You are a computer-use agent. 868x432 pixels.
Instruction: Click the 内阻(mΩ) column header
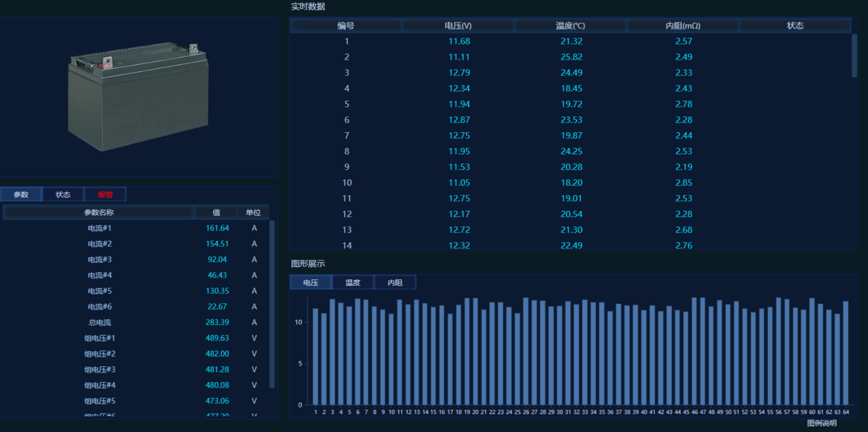(x=682, y=26)
